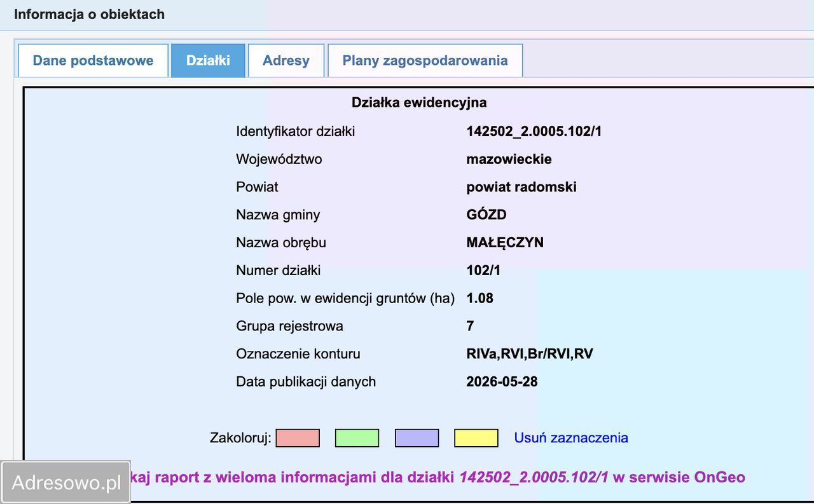
Task: Click the Zakoloruj: label
Action: pos(240,438)
